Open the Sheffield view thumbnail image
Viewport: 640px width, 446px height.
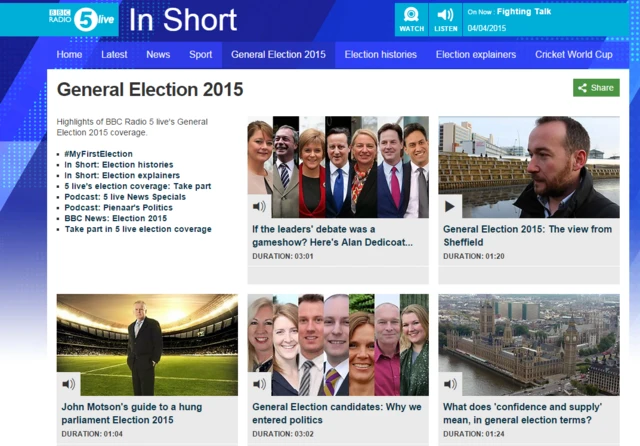pos(529,167)
